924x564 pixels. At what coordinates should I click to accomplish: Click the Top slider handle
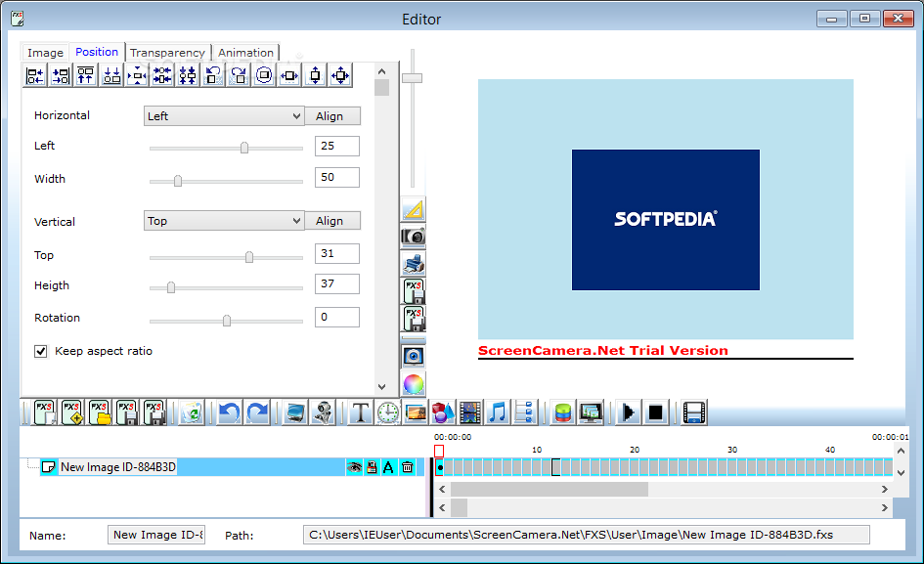click(x=249, y=257)
